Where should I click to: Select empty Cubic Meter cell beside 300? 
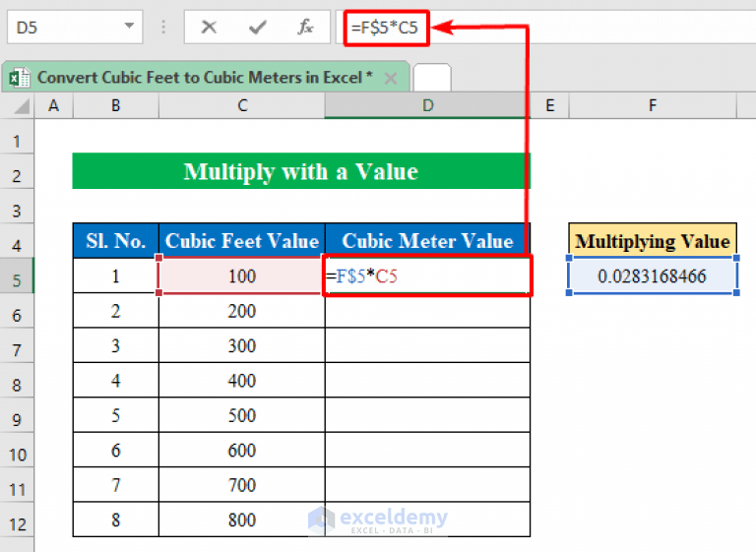coord(427,345)
